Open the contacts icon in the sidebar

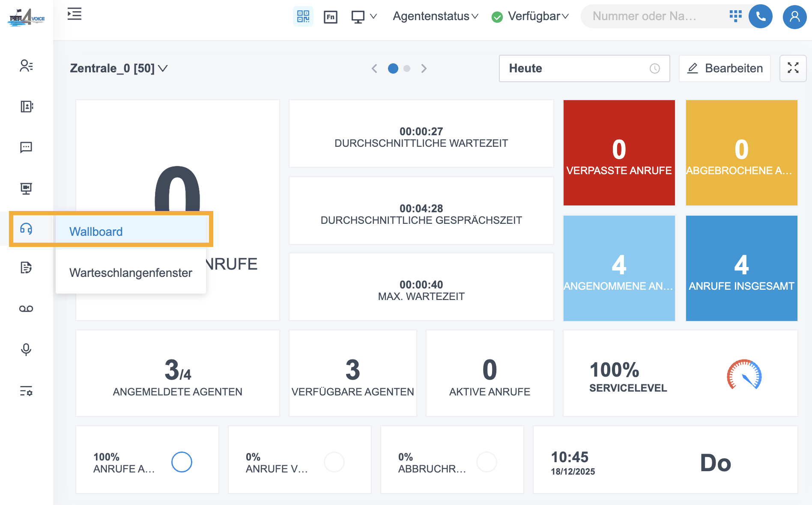[x=26, y=65]
